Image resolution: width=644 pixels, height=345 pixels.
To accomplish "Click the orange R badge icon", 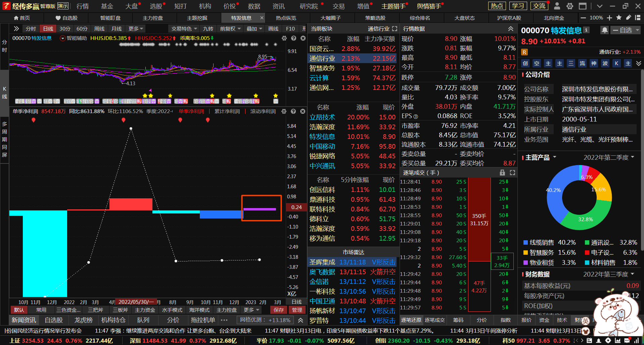I will 524,52.
